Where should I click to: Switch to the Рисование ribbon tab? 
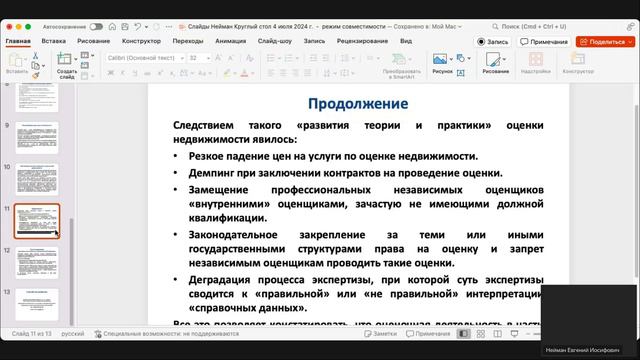tap(93, 41)
